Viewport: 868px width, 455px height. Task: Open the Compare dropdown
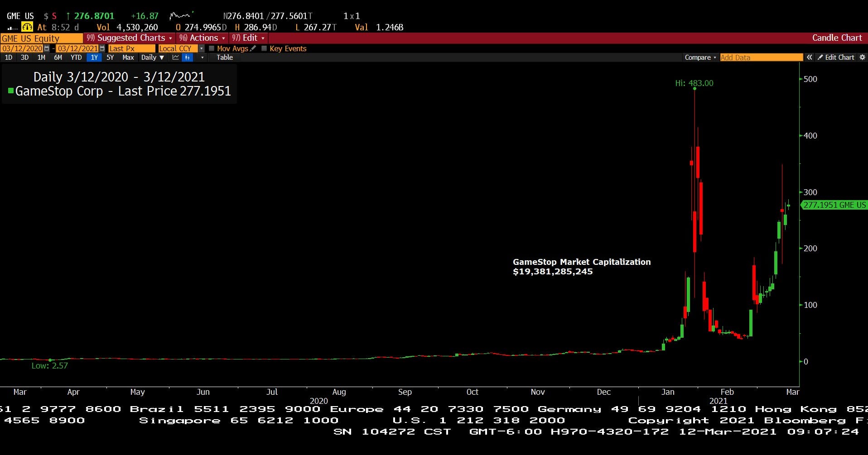pyautogui.click(x=700, y=57)
